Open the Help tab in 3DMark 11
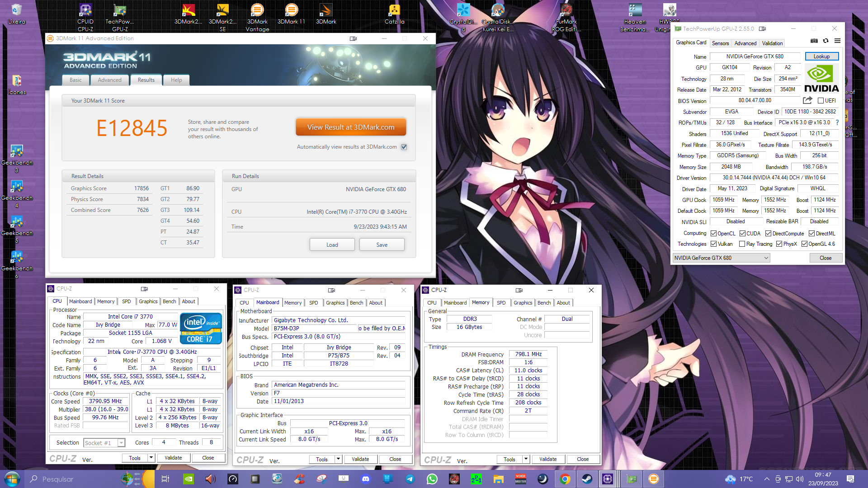The height and width of the screenshot is (488, 868). 176,80
